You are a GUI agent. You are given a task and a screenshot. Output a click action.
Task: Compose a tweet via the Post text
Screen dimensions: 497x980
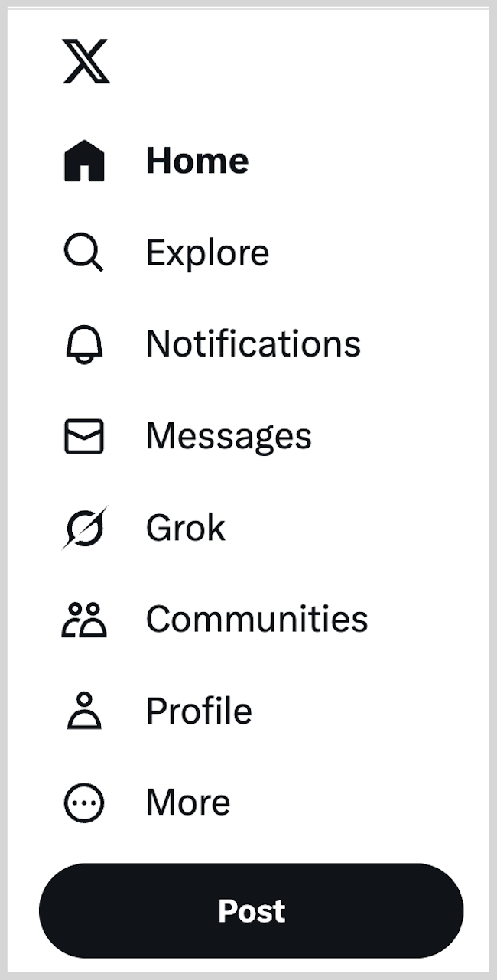(252, 911)
